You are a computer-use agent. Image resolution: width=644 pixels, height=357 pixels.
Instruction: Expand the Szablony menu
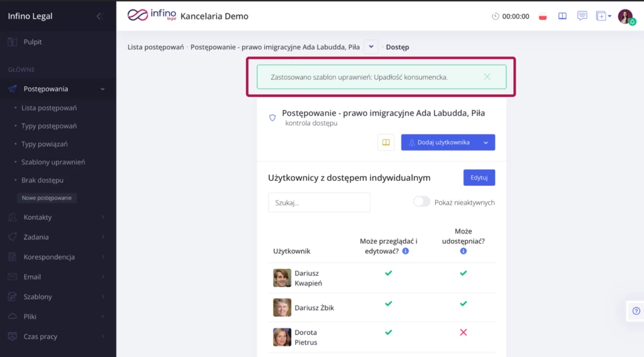(x=103, y=297)
